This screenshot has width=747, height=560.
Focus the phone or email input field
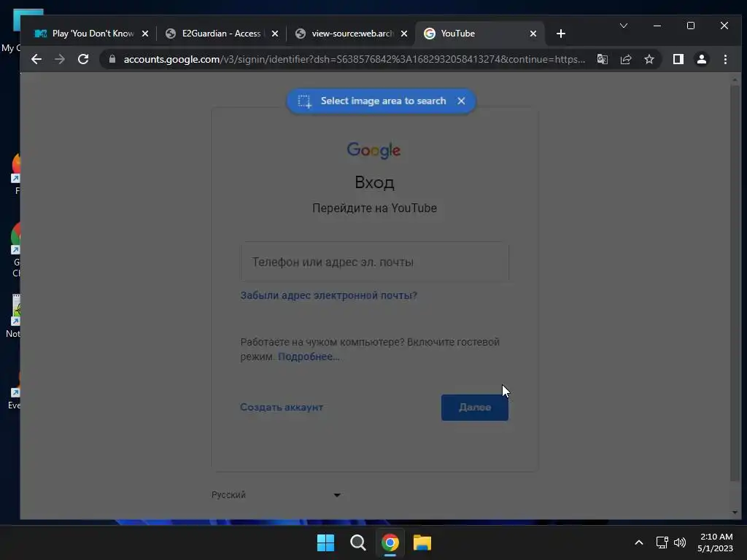[375, 262]
